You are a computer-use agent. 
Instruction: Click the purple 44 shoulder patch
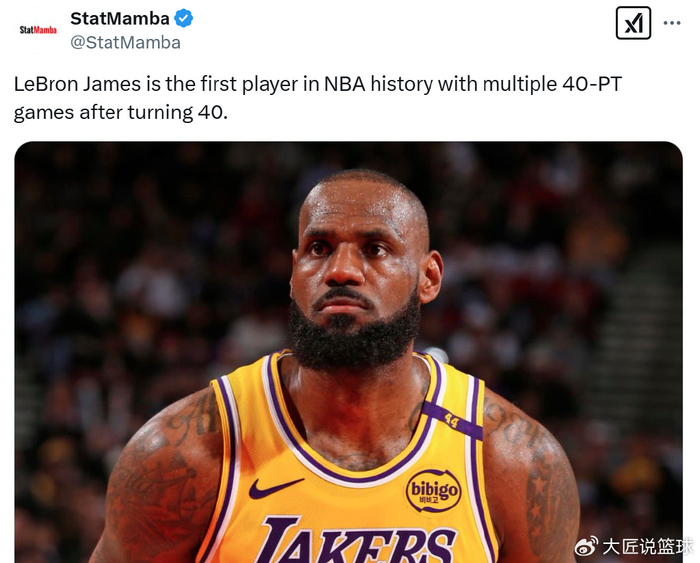click(452, 420)
